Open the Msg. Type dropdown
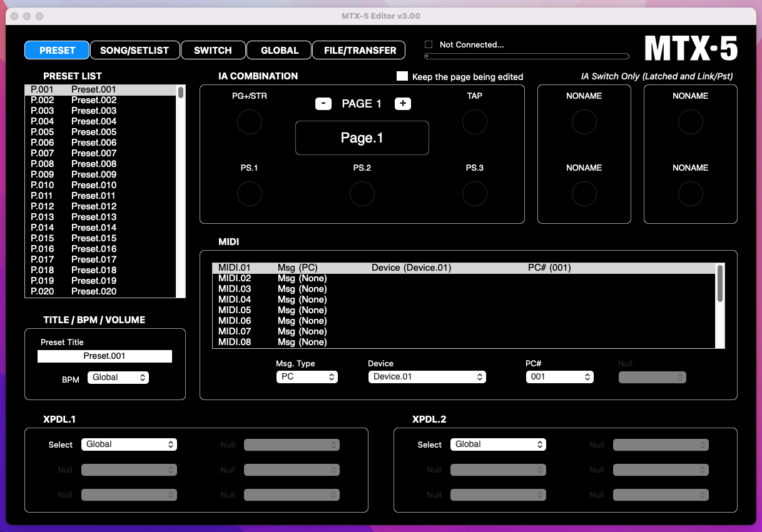762x532 pixels. point(307,377)
